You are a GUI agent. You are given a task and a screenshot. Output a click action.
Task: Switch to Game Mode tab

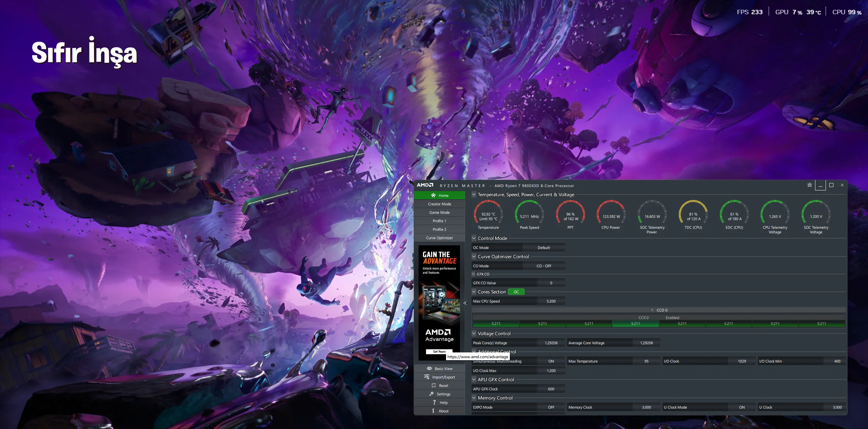439,212
